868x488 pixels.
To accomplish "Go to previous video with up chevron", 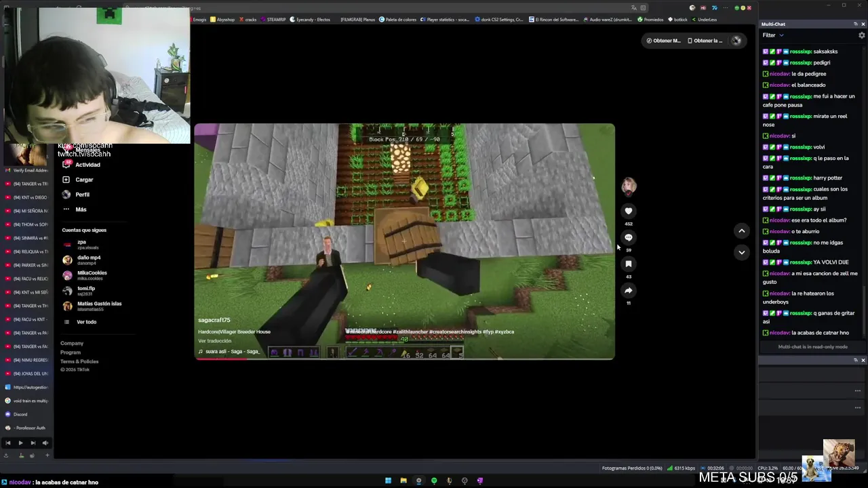I will pyautogui.click(x=741, y=230).
